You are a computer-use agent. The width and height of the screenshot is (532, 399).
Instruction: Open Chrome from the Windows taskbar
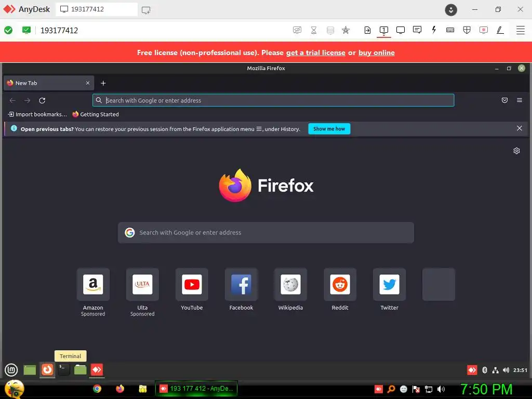(97, 389)
